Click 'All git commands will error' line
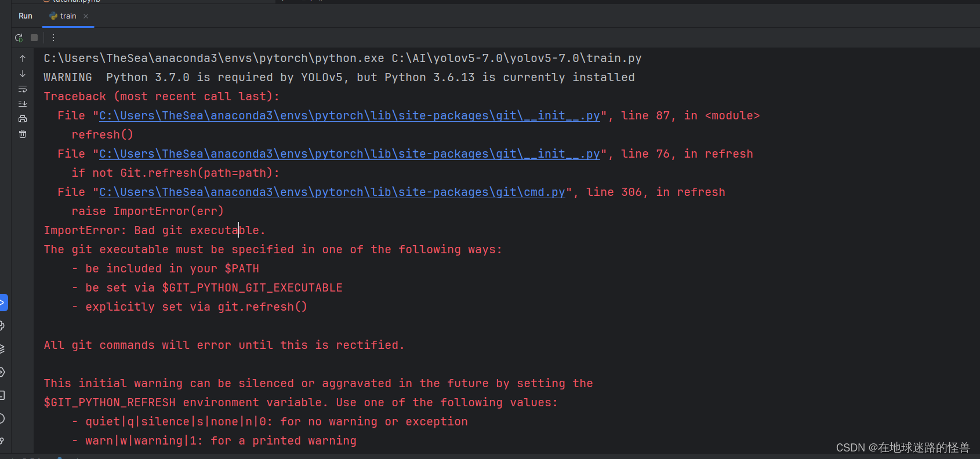This screenshot has width=980, height=459. tap(224, 345)
